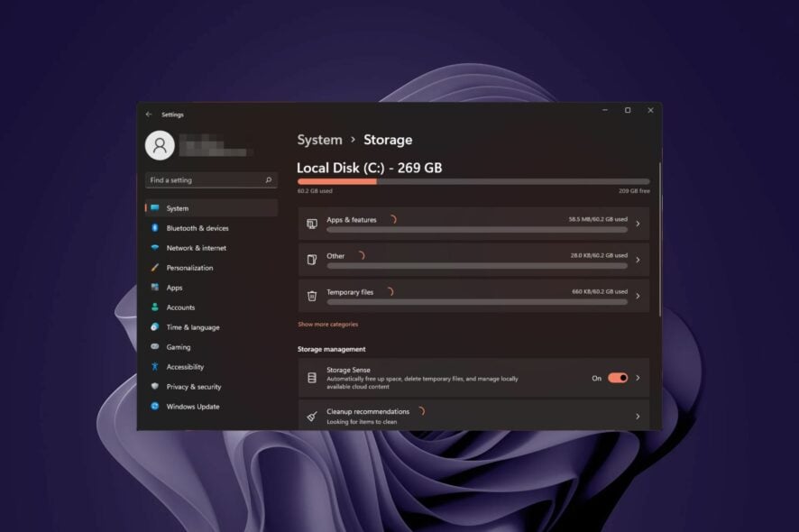Click the search magnifier icon
Image resolution: width=799 pixels, height=532 pixels.
click(x=269, y=179)
